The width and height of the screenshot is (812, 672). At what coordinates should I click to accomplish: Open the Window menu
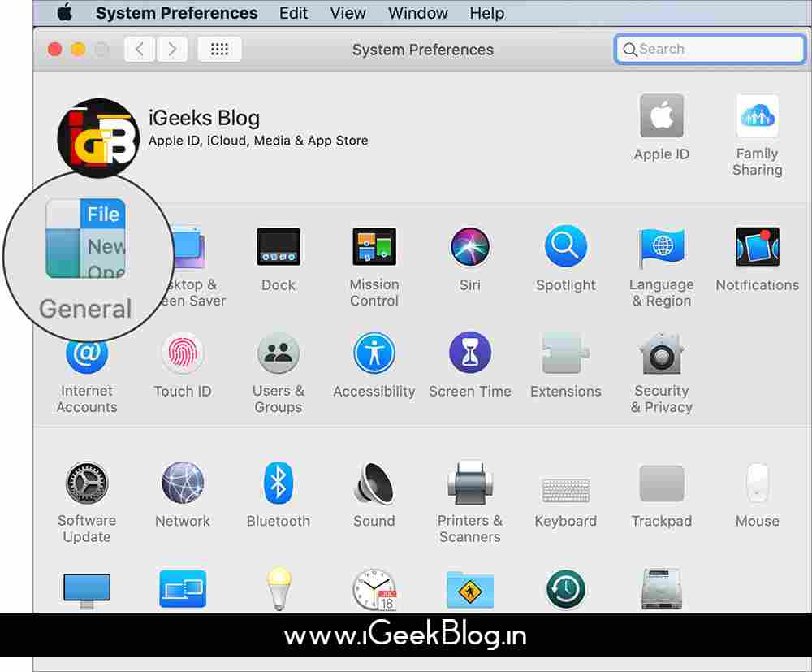tap(418, 13)
